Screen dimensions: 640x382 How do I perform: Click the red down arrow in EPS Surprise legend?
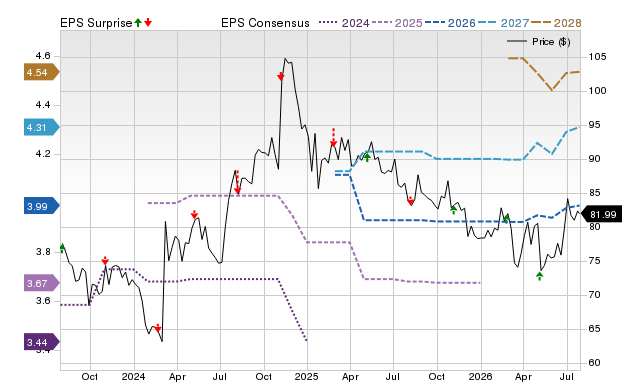click(x=148, y=22)
